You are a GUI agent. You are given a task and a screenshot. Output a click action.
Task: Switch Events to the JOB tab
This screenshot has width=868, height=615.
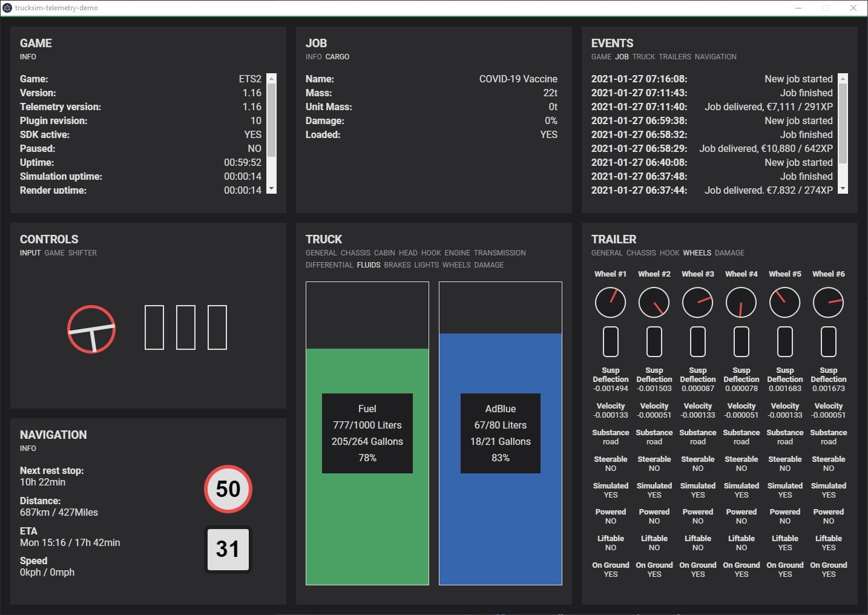pos(622,57)
